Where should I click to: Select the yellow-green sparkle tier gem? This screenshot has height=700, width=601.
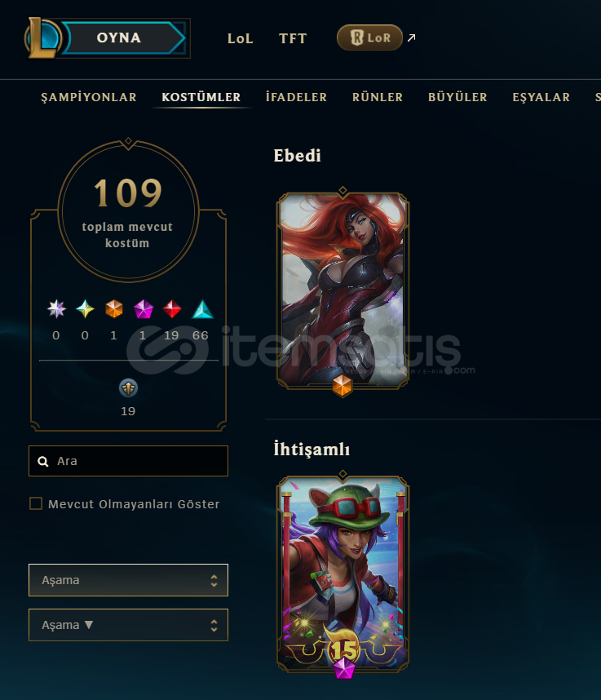[86, 308]
